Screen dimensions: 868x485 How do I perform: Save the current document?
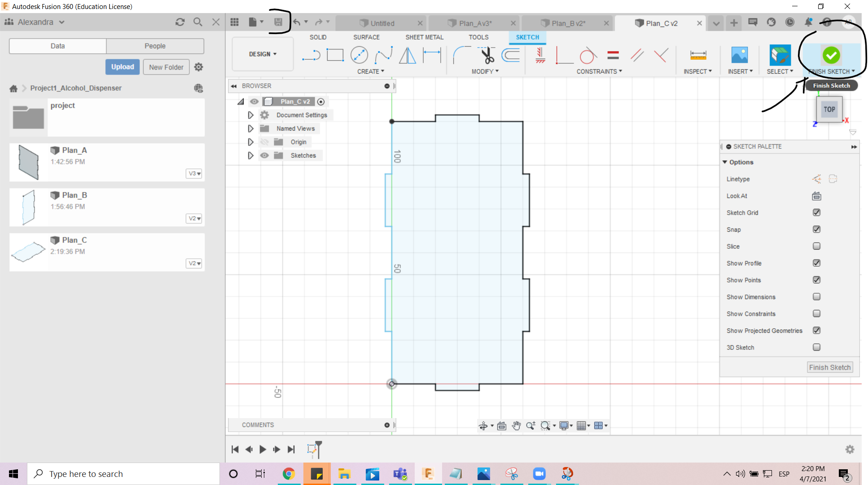coord(278,22)
